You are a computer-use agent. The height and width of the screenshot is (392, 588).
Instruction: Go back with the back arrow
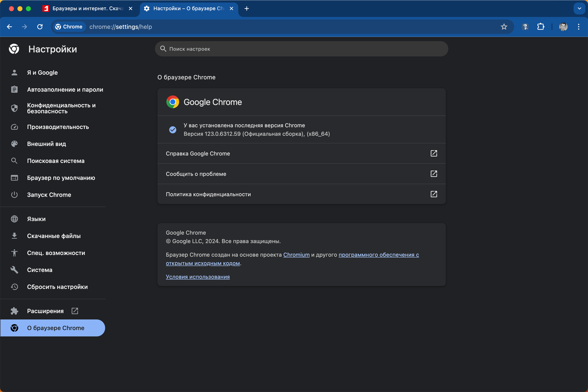click(x=9, y=27)
